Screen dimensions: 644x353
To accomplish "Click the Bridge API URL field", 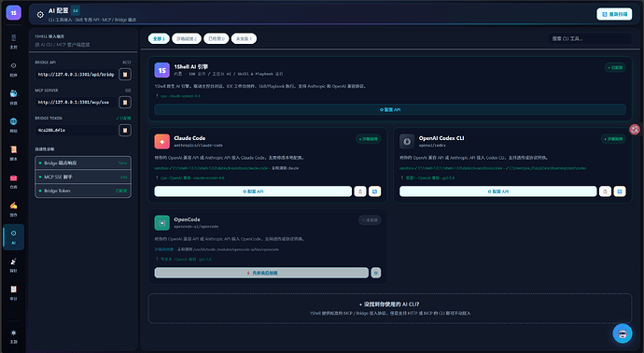I will [76, 75].
